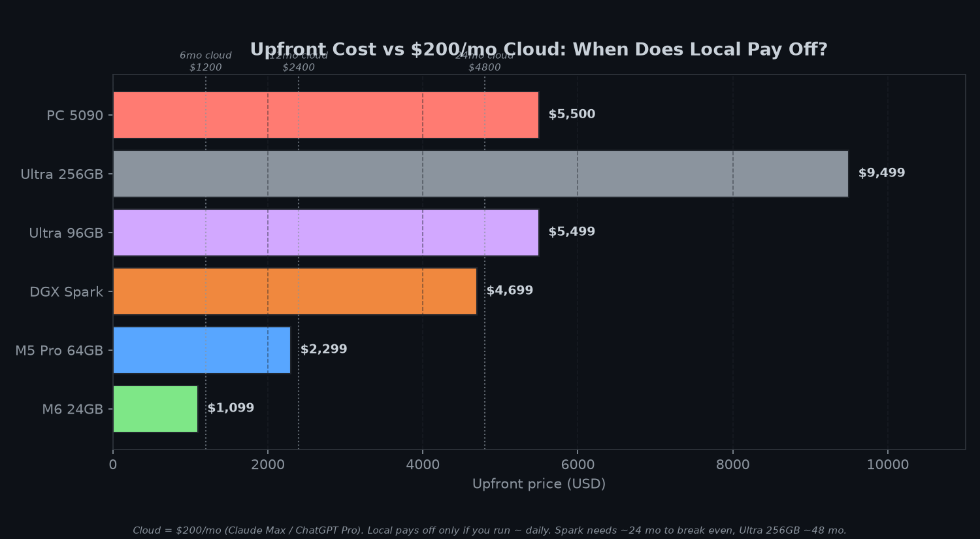Select the $9,499 value label
980x539 pixels.
881,173
